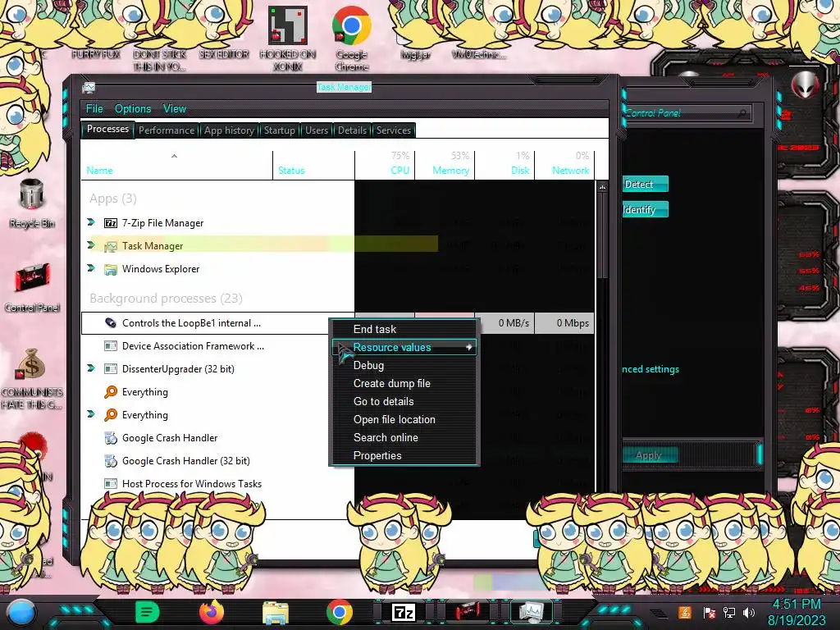Launch Firefox from the taskbar

[212, 612]
